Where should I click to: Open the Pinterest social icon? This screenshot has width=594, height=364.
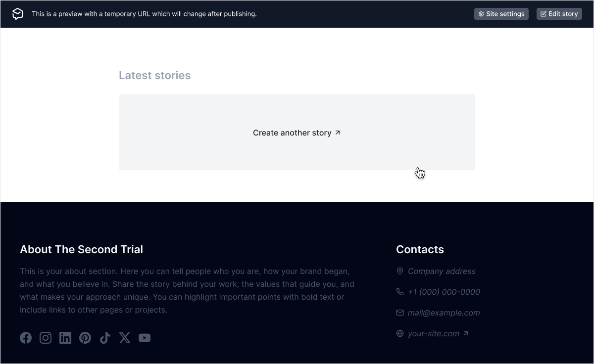tap(85, 338)
